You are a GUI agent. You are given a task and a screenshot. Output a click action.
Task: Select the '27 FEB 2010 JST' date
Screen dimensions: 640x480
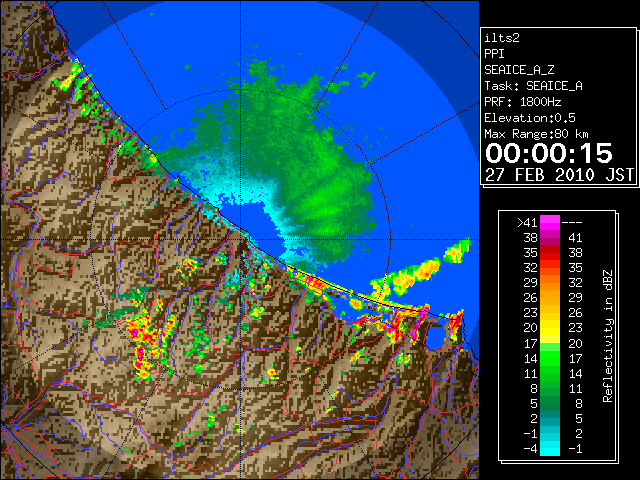click(559, 175)
